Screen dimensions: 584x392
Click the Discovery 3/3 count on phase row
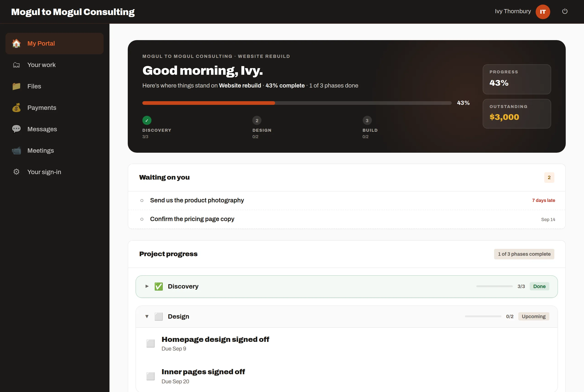tap(521, 286)
